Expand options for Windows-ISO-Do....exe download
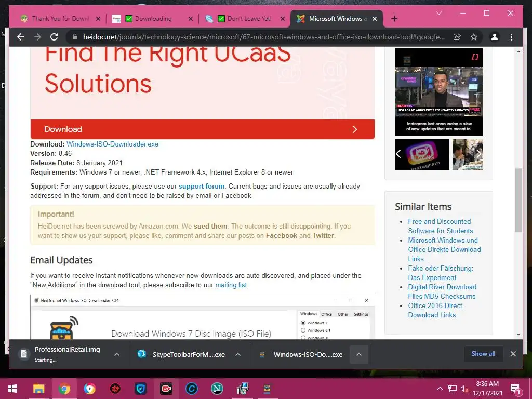 pyautogui.click(x=358, y=354)
